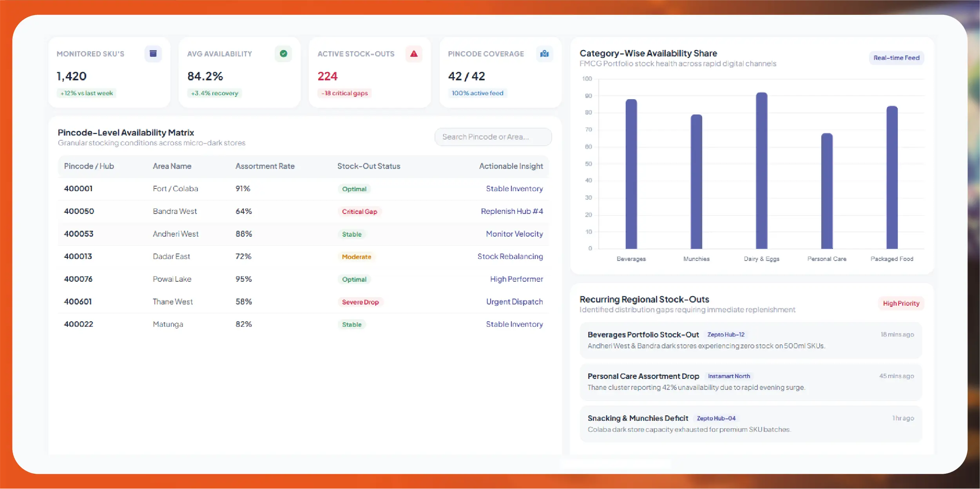Open the Personal Care Assortment Drop alert
This screenshot has height=489, width=980.
pyautogui.click(x=751, y=382)
